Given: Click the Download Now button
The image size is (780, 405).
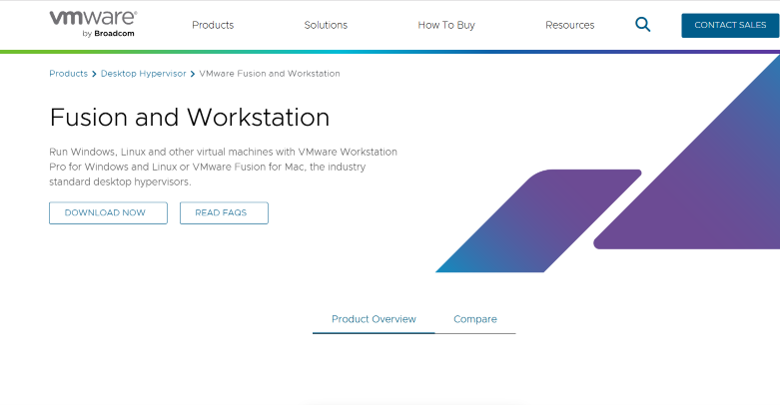Looking at the screenshot, I should coord(108,213).
